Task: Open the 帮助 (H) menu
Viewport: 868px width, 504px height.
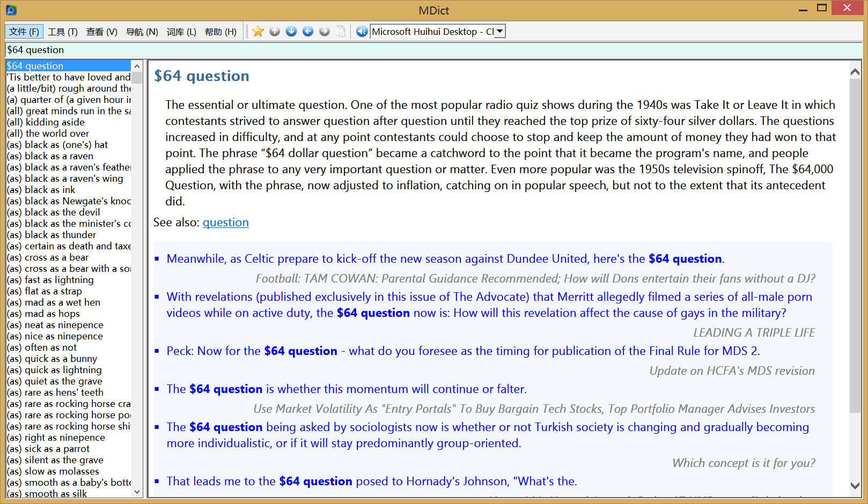Action: (x=220, y=32)
